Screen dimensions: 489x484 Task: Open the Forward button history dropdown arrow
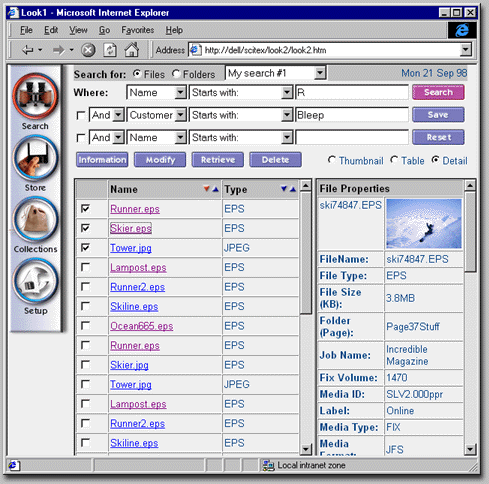coord(71,50)
